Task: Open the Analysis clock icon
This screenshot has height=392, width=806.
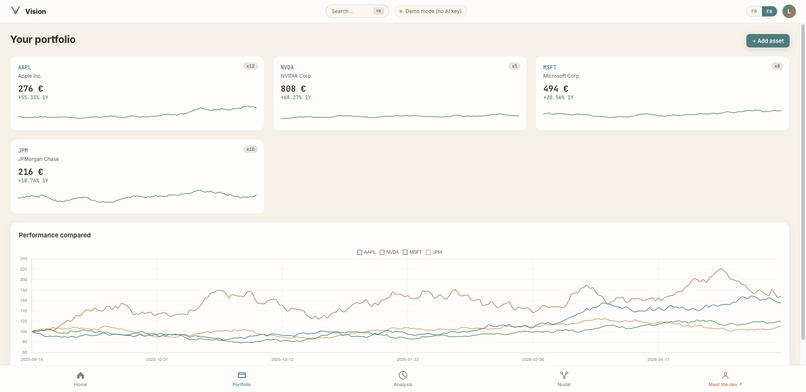Action: pyautogui.click(x=403, y=376)
